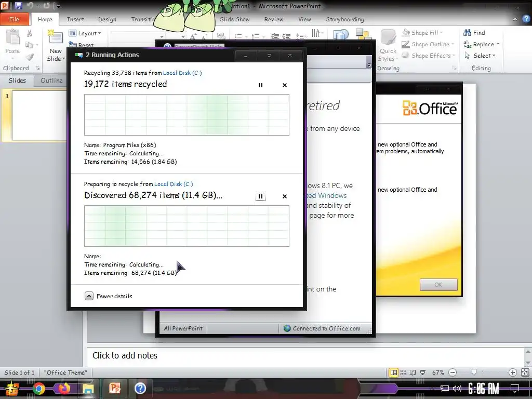Open the Layout dropdown
Image resolution: width=532 pixels, height=399 pixels.
coord(85,33)
